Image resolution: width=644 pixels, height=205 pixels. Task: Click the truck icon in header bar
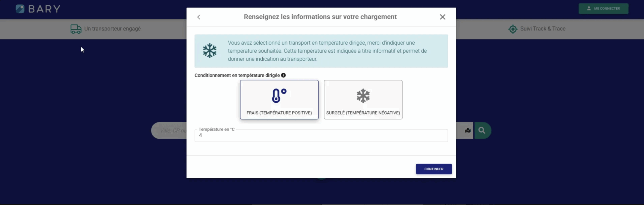click(x=76, y=29)
